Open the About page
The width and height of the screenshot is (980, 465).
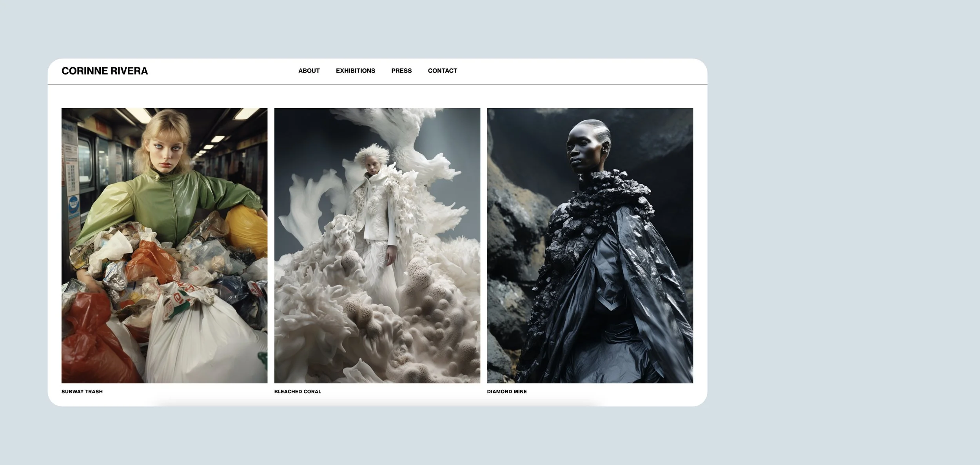click(x=309, y=71)
